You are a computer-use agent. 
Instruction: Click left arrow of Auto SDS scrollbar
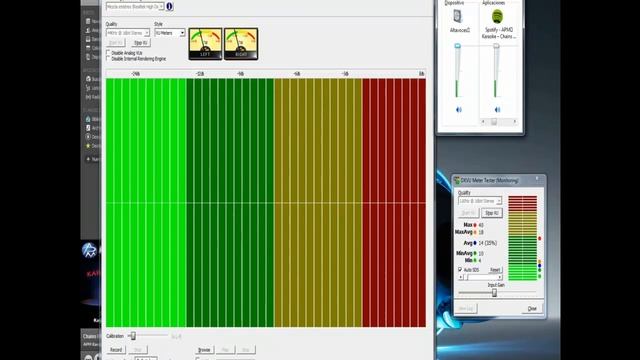(x=461, y=277)
